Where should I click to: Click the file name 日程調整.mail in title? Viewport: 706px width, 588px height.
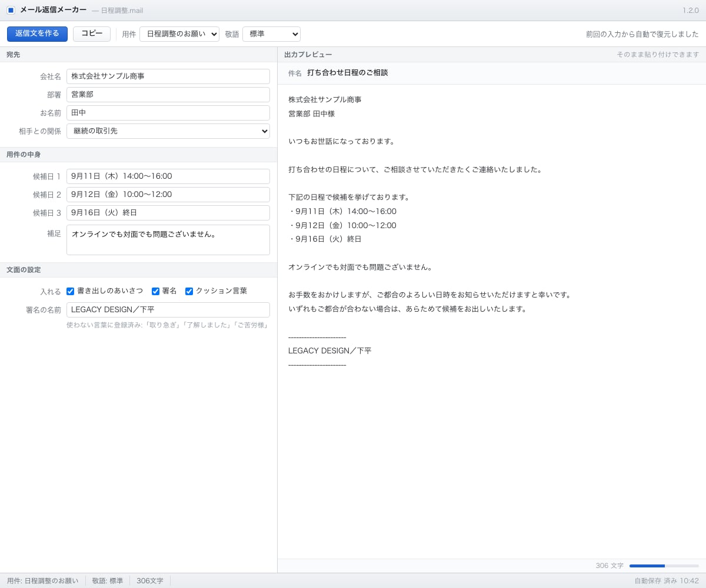tap(122, 11)
